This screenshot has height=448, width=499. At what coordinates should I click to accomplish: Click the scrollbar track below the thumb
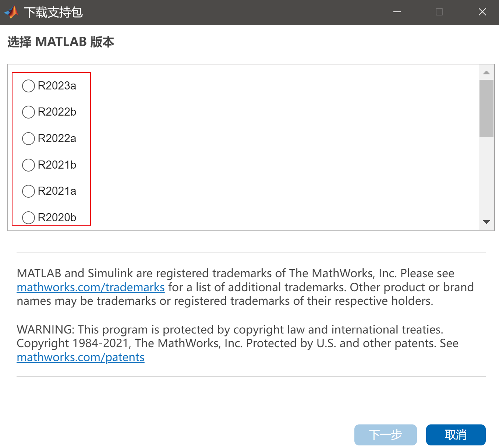[x=486, y=176]
